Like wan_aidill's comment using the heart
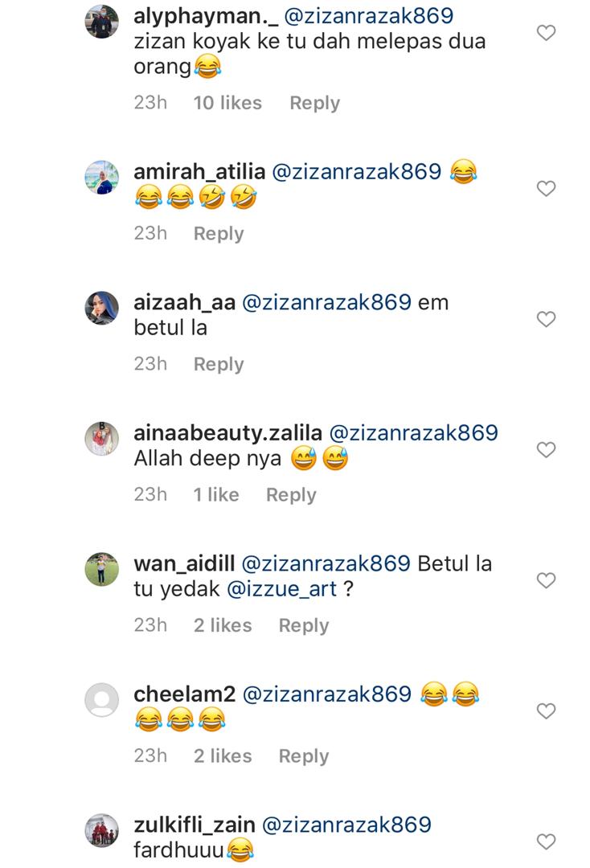The width and height of the screenshot is (590, 868). tap(546, 580)
